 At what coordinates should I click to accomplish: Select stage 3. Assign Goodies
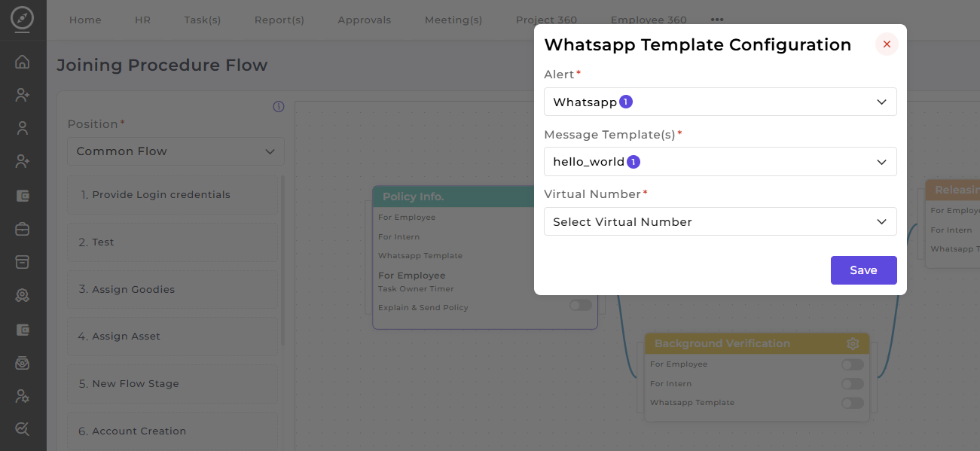coord(172,290)
